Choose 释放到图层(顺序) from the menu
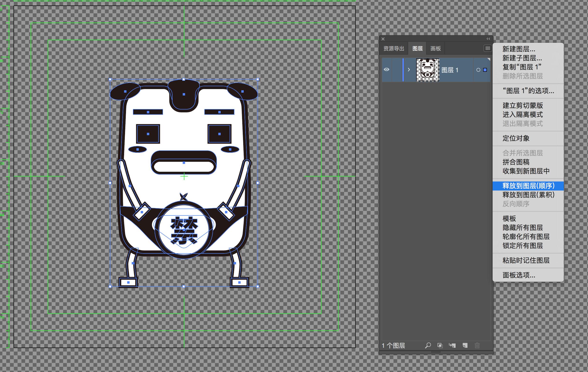The image size is (588, 372). pyautogui.click(x=528, y=186)
